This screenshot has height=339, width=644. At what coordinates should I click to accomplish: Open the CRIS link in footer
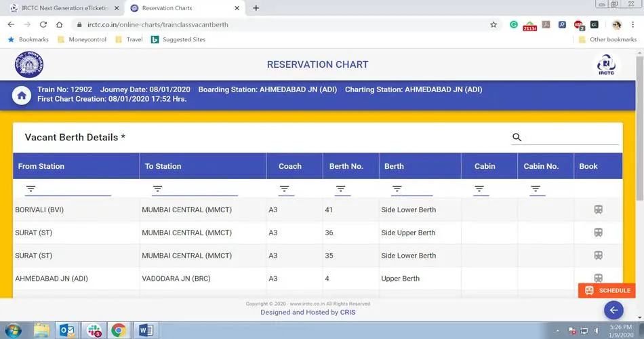pos(348,313)
